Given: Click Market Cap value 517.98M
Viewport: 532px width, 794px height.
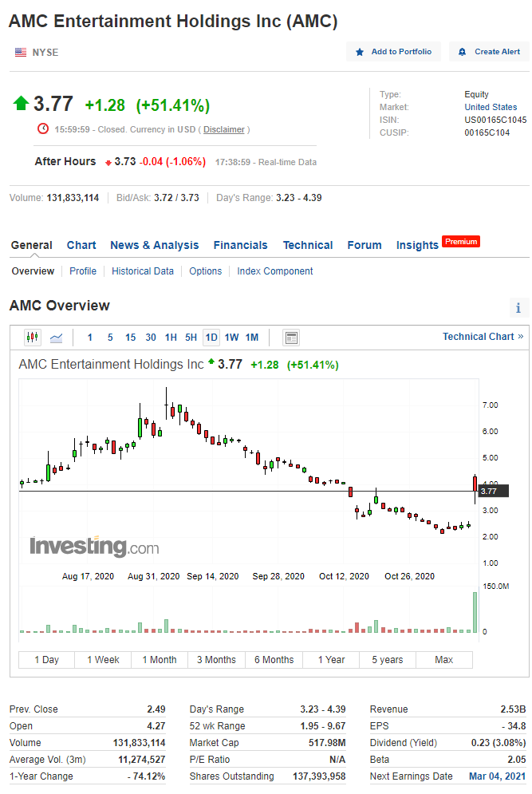Looking at the screenshot, I should pyautogui.click(x=327, y=743).
